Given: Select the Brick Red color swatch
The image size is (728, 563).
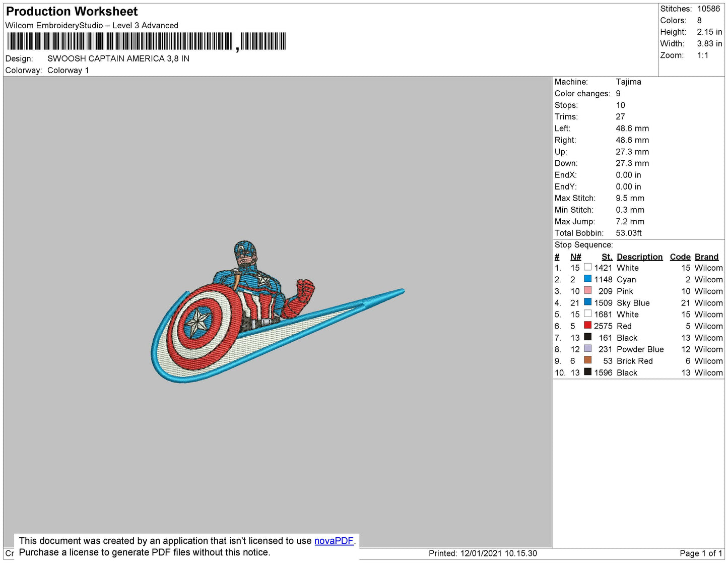Looking at the screenshot, I should 587,360.
